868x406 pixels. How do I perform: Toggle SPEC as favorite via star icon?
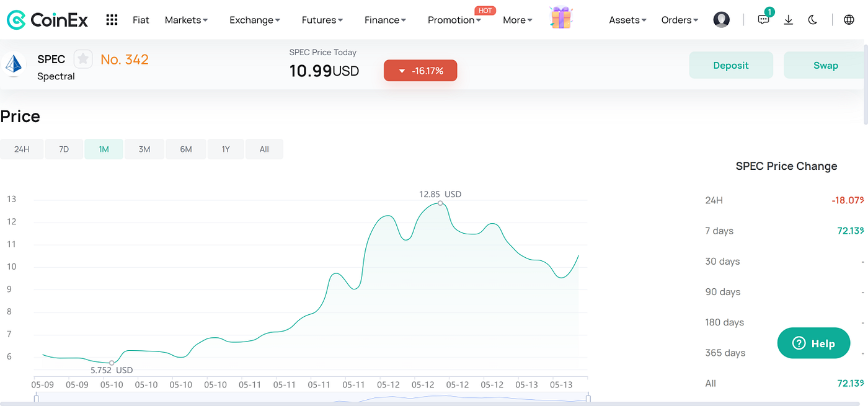tap(83, 59)
